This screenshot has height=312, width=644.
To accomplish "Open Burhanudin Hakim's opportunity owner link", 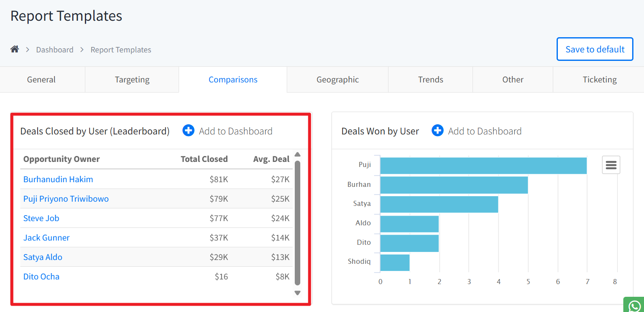I will 58,179.
